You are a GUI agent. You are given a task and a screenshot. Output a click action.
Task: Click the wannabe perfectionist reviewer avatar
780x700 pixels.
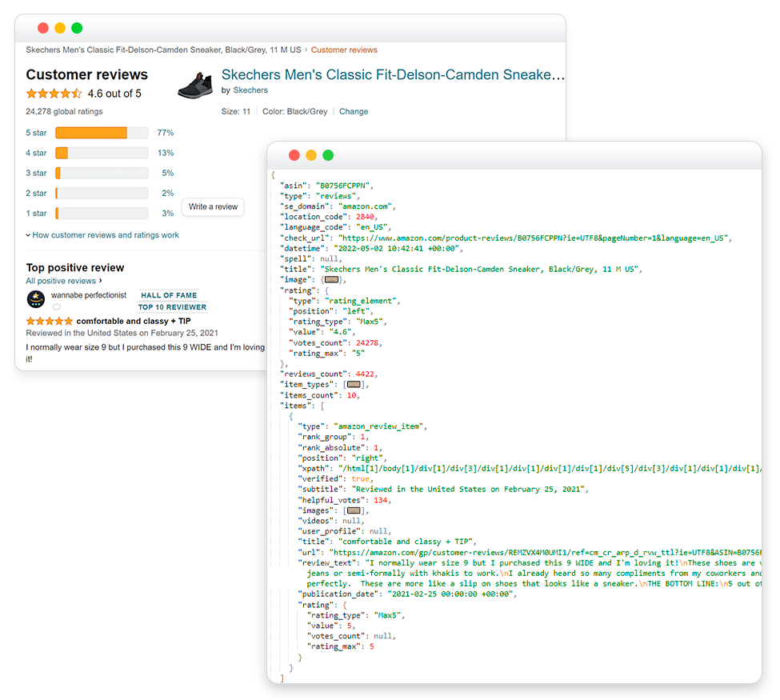click(35, 299)
